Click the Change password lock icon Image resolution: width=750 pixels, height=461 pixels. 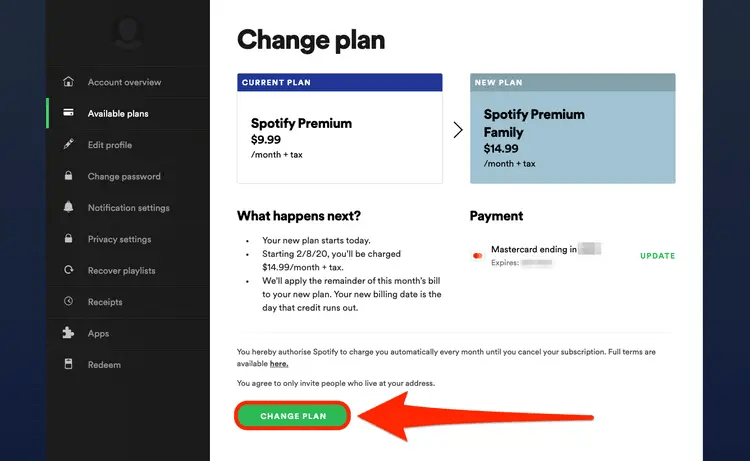68,177
